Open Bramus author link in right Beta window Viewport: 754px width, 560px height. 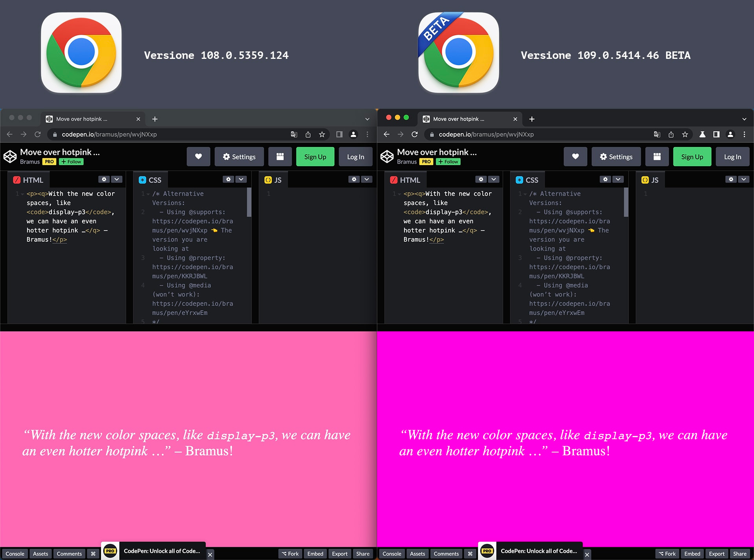406,162
